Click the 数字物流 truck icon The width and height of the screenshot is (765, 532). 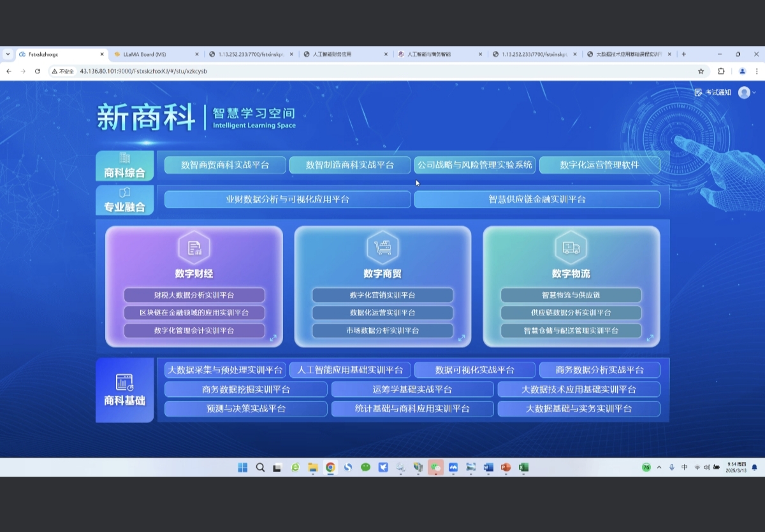[x=569, y=248]
